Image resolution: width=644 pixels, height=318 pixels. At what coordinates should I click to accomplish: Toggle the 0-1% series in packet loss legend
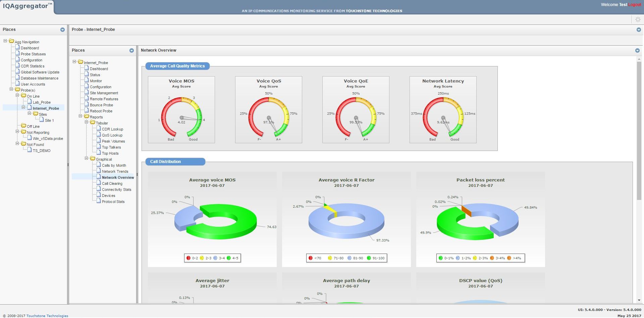tap(446, 258)
